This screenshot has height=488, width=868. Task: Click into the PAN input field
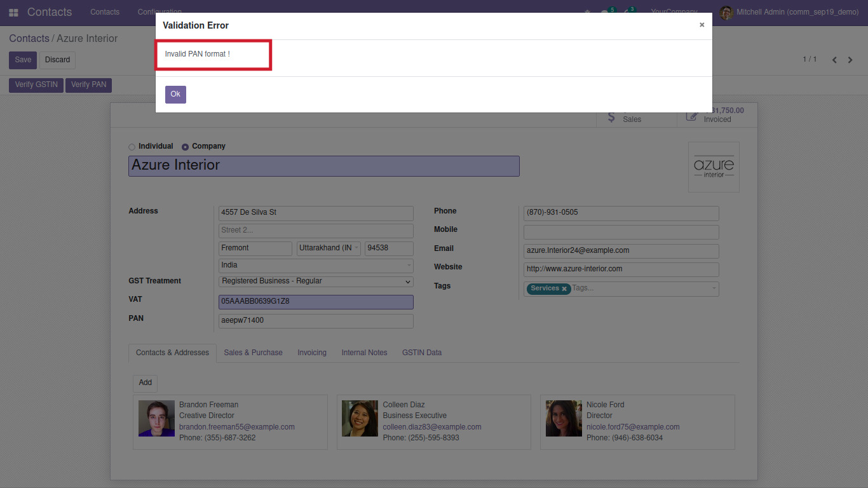315,321
